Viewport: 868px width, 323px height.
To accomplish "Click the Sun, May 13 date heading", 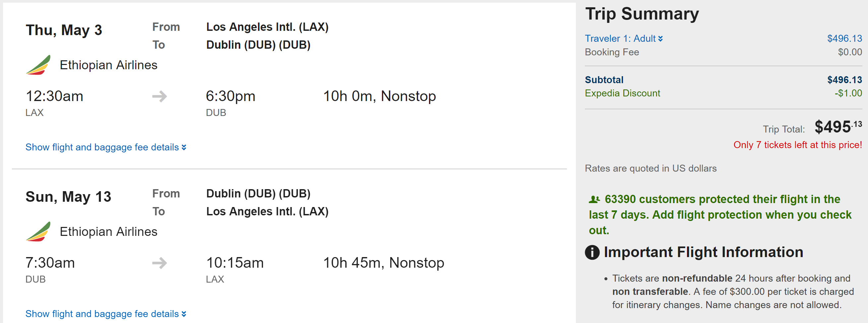I will click(x=68, y=197).
